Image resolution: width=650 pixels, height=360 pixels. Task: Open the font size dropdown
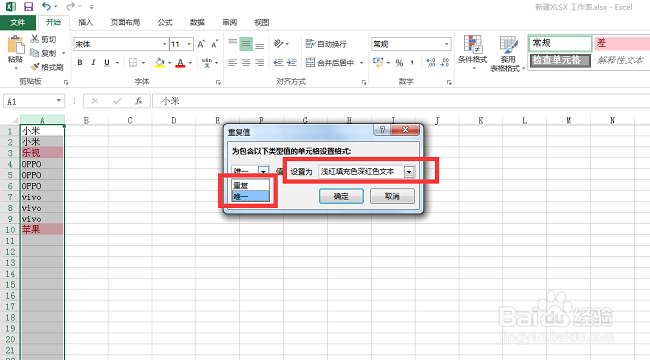click(x=189, y=44)
